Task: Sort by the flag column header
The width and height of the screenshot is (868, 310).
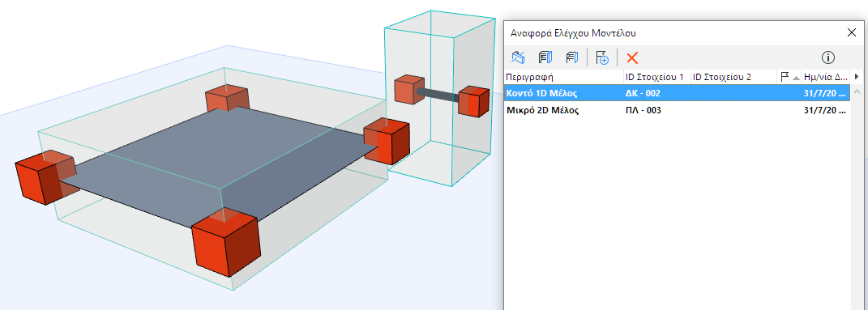Action: pos(790,77)
